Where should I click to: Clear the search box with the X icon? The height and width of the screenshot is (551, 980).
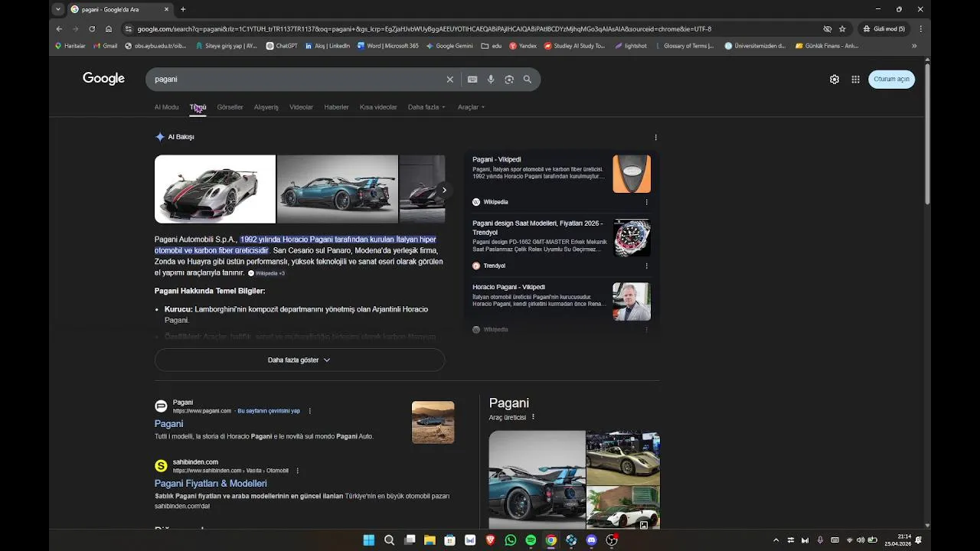pyautogui.click(x=450, y=80)
